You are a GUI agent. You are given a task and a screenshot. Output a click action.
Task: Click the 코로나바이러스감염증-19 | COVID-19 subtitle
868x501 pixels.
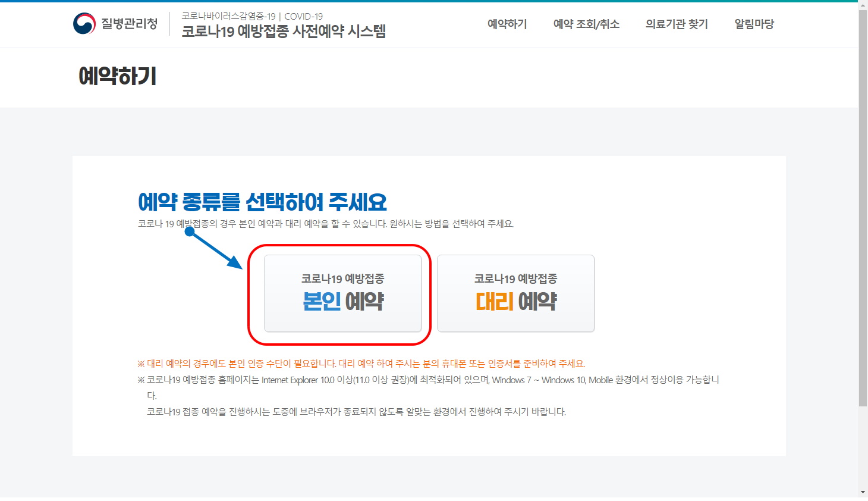click(252, 16)
